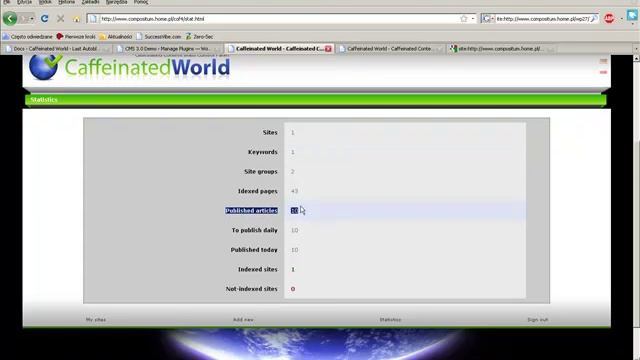Click the Sites value 1
The height and width of the screenshot is (360, 640).
[293, 132]
